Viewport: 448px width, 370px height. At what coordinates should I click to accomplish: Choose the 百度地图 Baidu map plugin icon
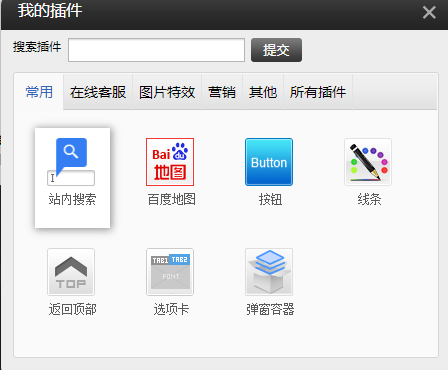(x=170, y=162)
